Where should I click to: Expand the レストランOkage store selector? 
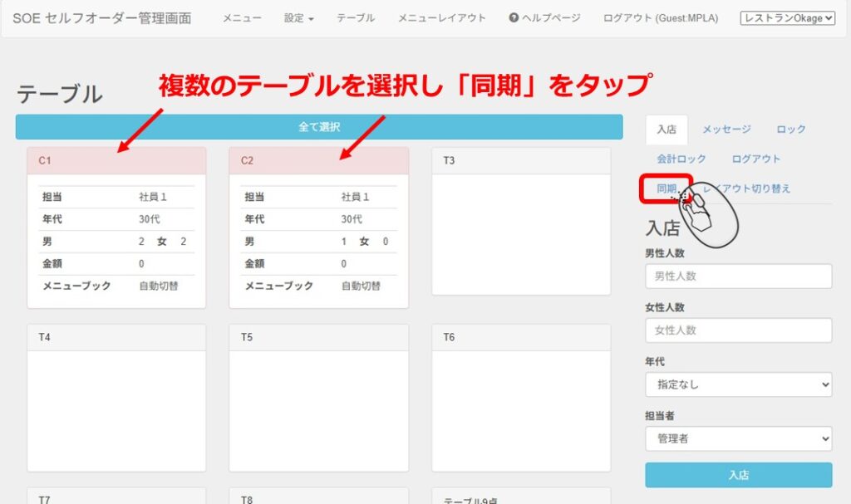click(787, 18)
